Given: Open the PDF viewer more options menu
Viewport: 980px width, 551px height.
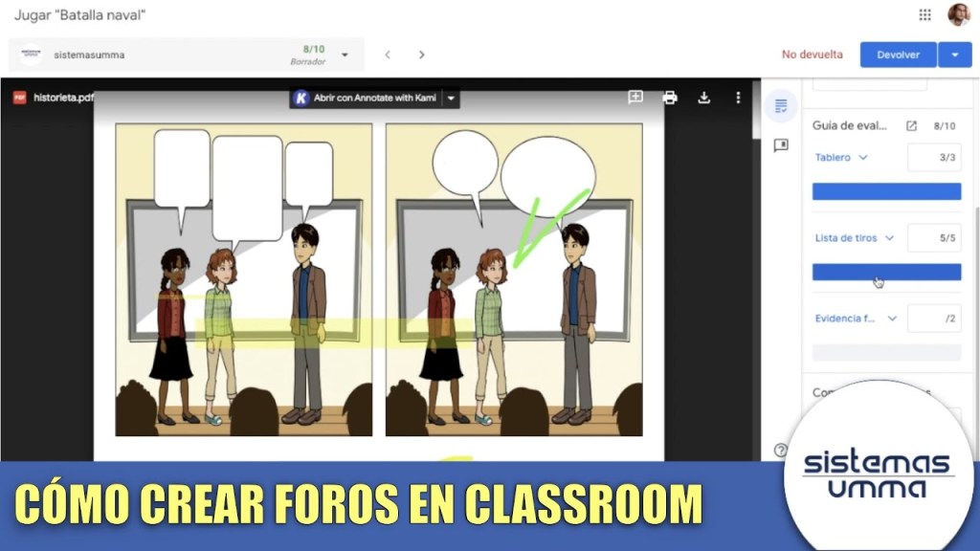Looking at the screenshot, I should pyautogui.click(x=738, y=98).
